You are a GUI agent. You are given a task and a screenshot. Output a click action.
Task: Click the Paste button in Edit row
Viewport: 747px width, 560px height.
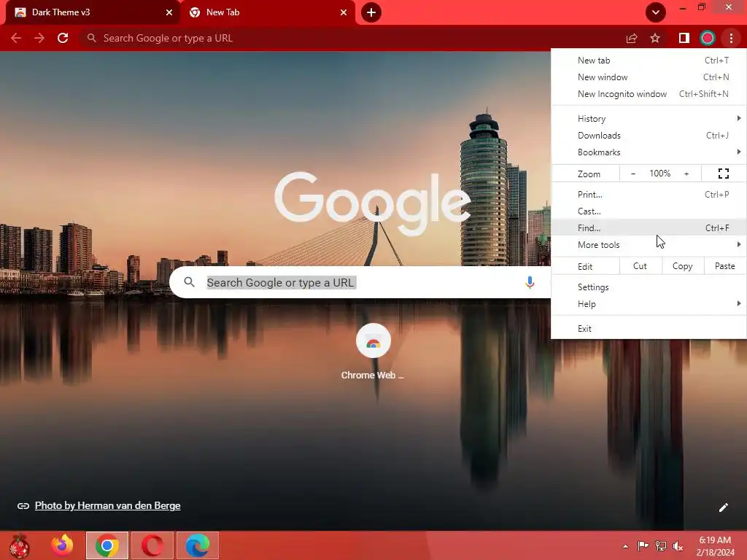[x=724, y=266]
